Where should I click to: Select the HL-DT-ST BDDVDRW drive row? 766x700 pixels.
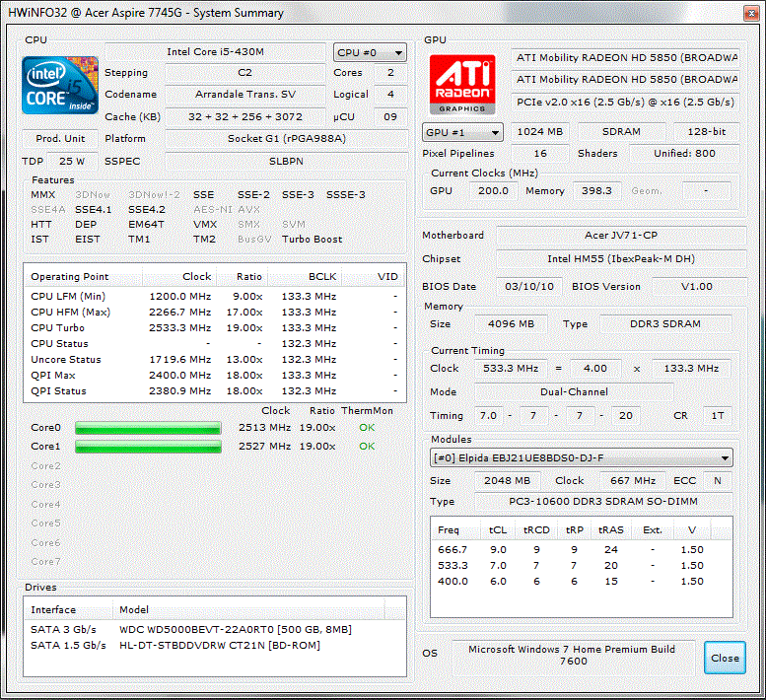(215, 646)
